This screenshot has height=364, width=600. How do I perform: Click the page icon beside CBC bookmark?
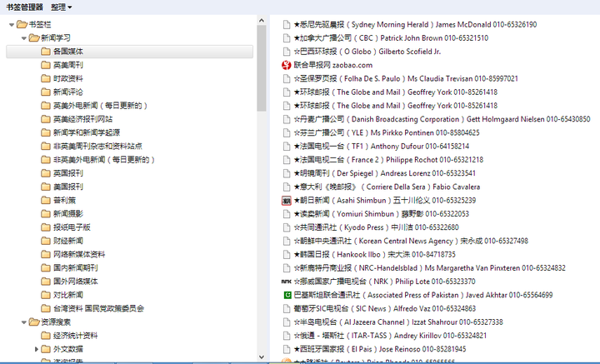click(x=286, y=37)
